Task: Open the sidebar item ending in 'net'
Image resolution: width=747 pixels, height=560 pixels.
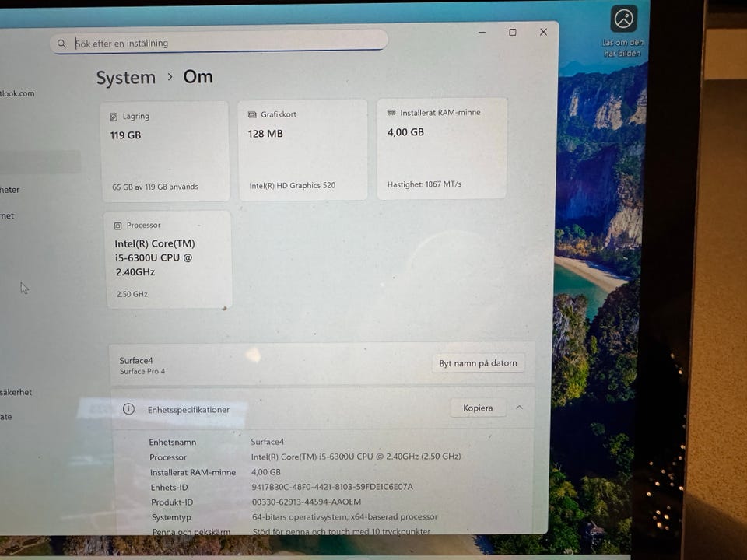Action: click(7, 215)
